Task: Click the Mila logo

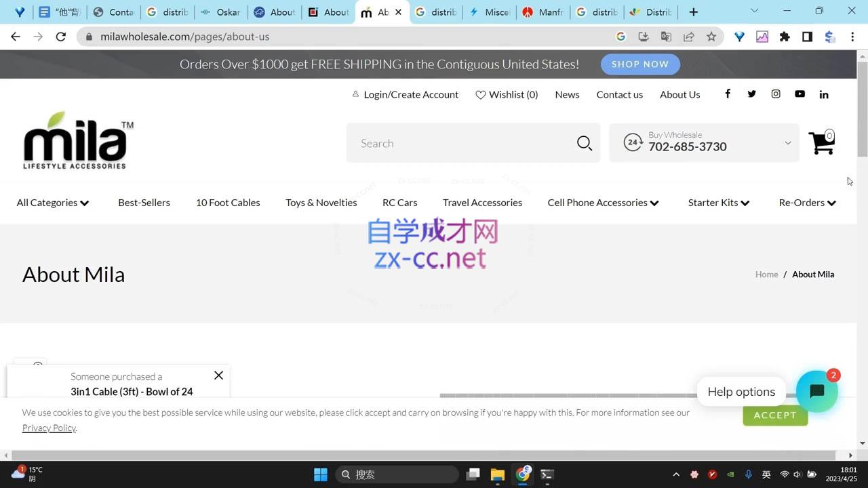Action: pyautogui.click(x=79, y=140)
